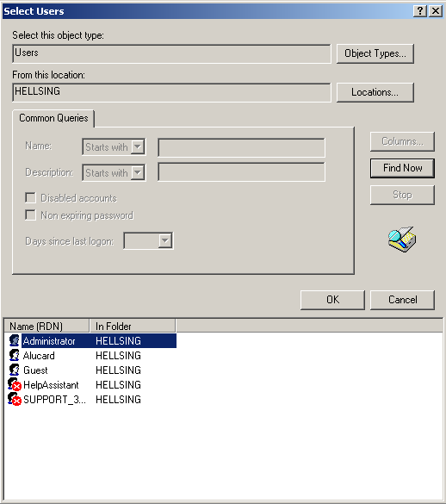Click the search magnifier animation icon
446x504 pixels.
click(401, 240)
